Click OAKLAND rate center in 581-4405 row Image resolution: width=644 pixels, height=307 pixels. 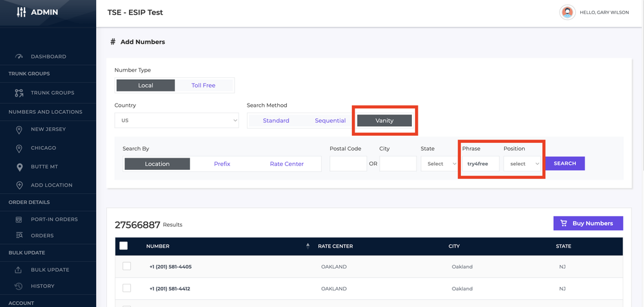pyautogui.click(x=334, y=266)
